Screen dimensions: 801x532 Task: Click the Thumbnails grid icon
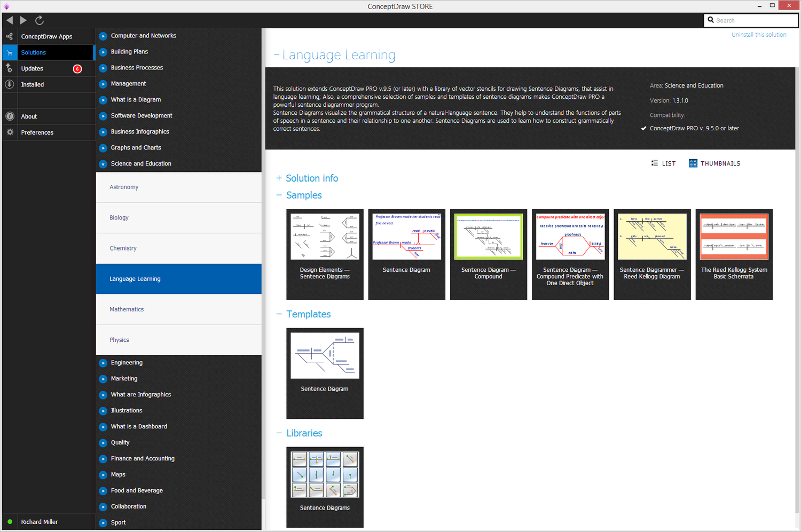point(693,163)
